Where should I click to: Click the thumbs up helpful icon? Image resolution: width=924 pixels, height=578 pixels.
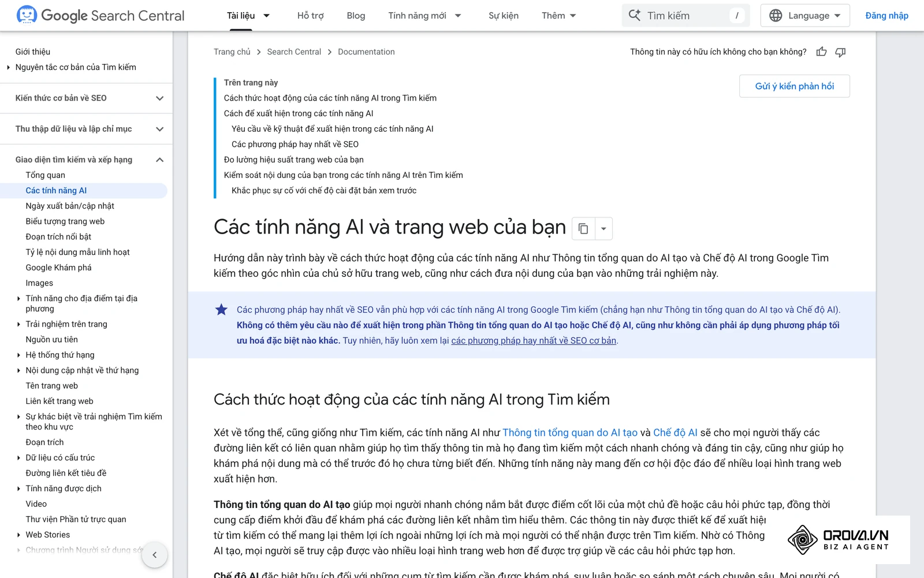pos(821,52)
